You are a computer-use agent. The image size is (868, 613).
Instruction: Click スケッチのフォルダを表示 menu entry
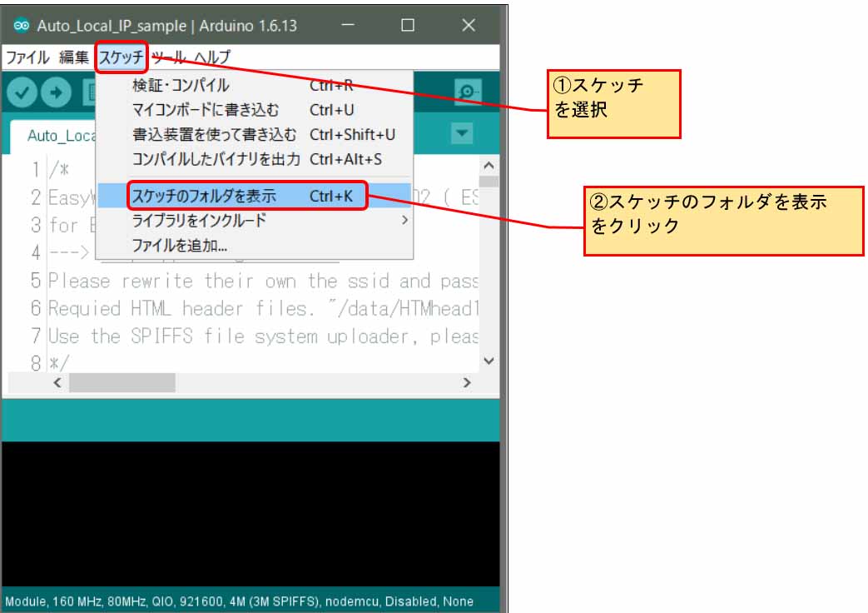click(255, 196)
